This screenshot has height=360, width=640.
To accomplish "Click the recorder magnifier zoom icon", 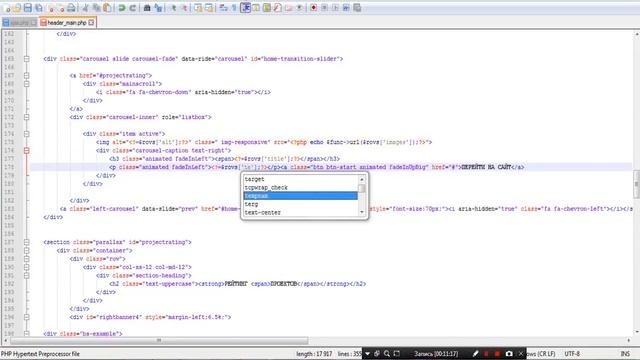I will [x=387, y=353].
